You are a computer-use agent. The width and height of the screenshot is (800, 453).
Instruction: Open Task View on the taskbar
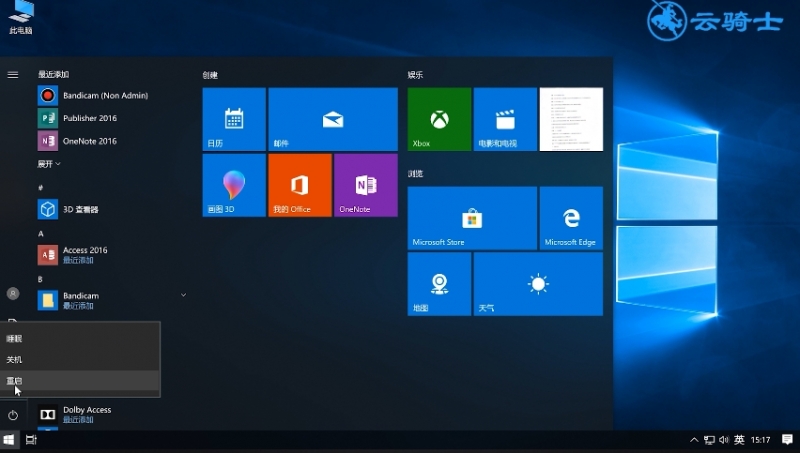point(31,440)
